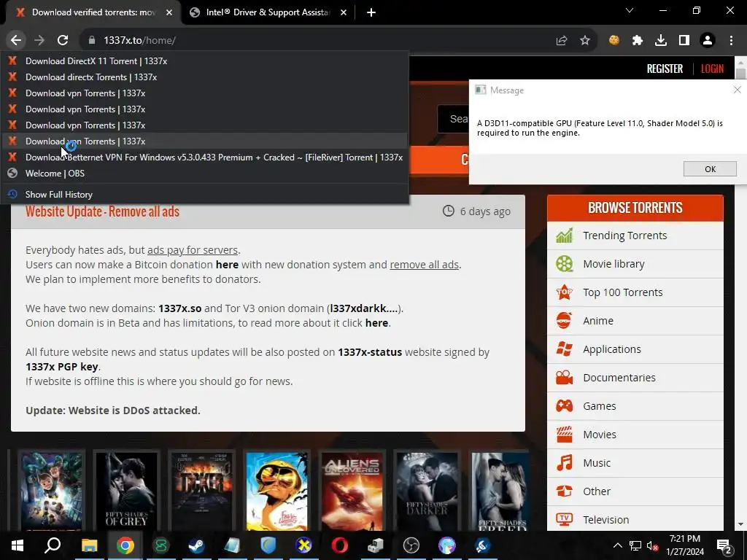Open the Fifty Shades Darker poster

427,491
